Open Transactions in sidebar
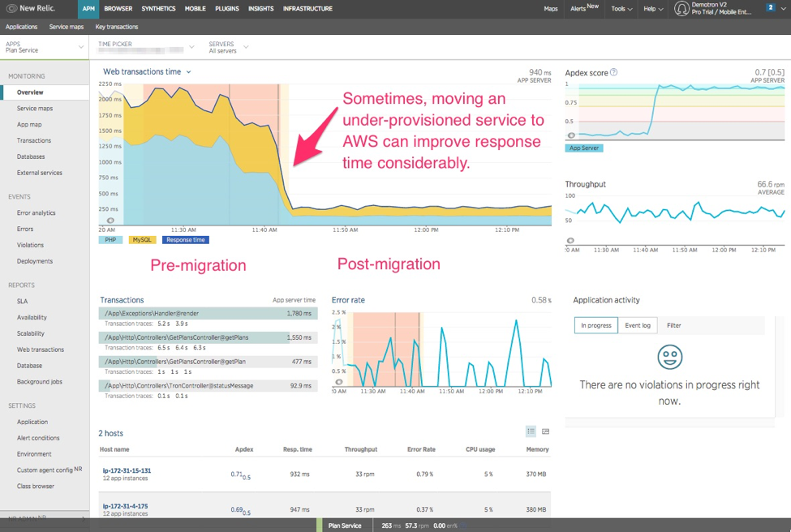The image size is (791, 532). (34, 140)
